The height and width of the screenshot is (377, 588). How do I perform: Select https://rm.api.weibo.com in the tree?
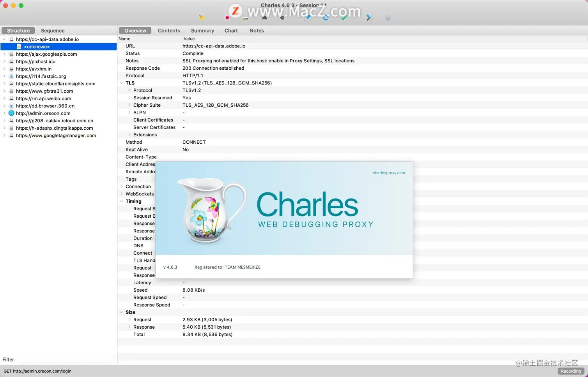[44, 99]
